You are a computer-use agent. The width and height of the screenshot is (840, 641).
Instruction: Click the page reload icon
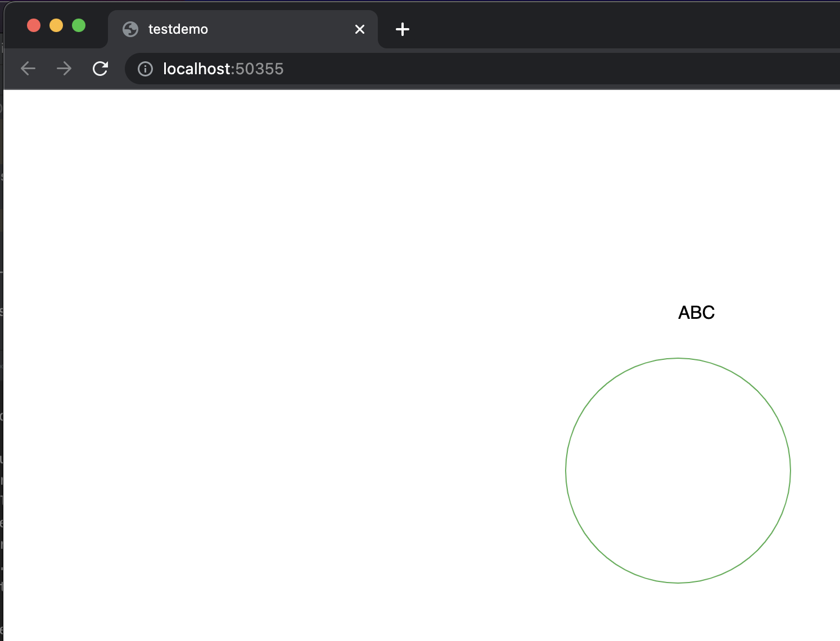(x=101, y=68)
